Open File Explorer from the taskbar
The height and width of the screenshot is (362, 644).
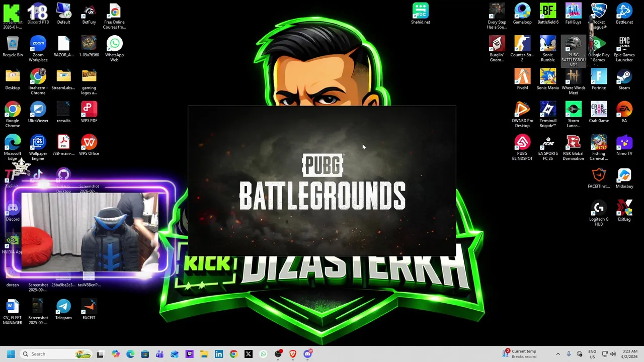point(204,354)
